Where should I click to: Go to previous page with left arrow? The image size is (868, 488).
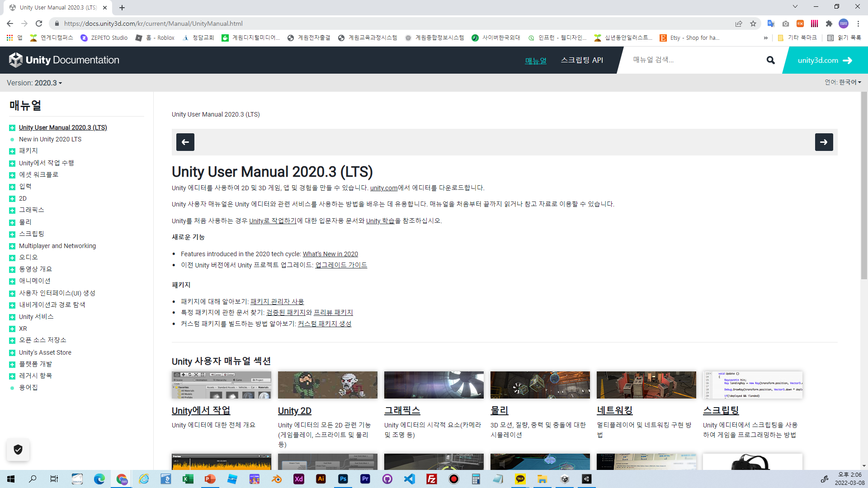pyautogui.click(x=185, y=142)
